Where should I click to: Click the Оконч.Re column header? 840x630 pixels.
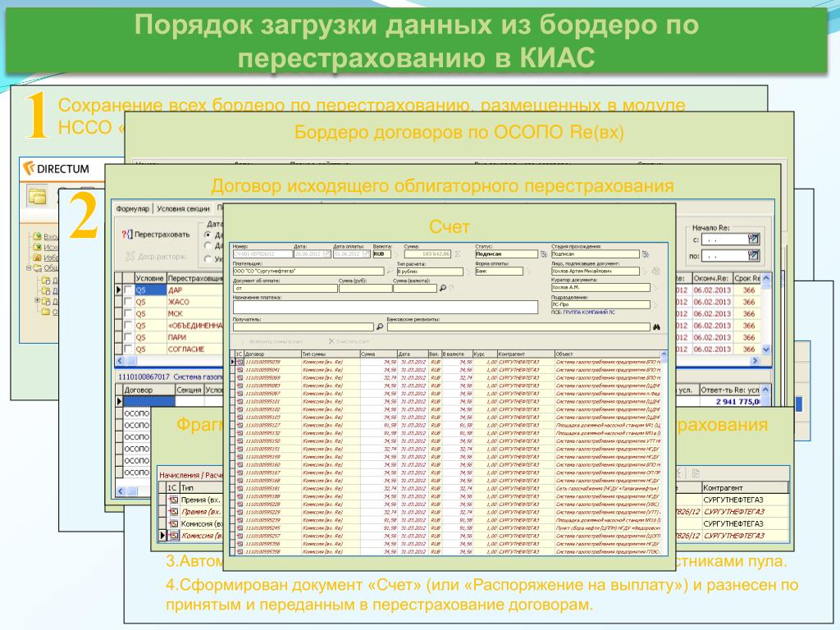click(711, 279)
